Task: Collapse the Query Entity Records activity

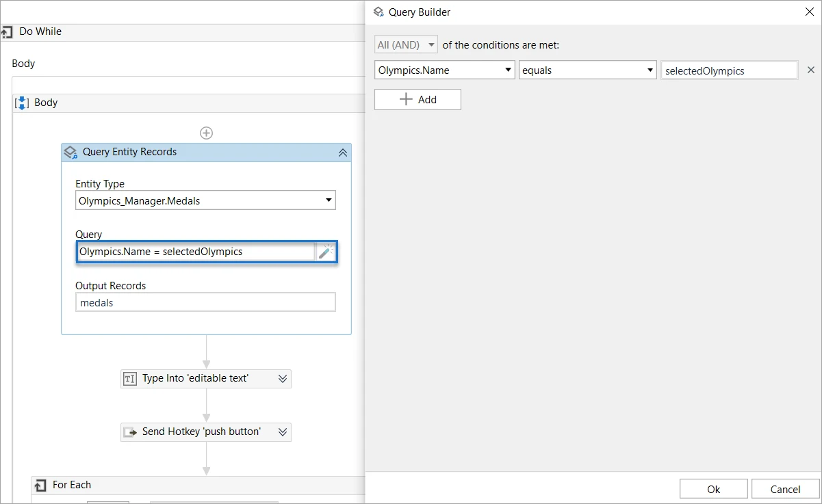Action: tap(343, 152)
